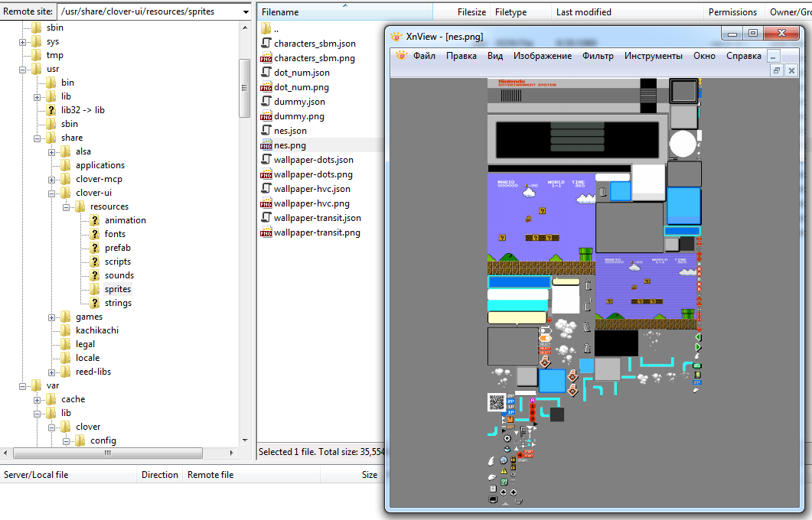The width and height of the screenshot is (812, 520).
Task: Expand the games tree node
Action: (51, 316)
